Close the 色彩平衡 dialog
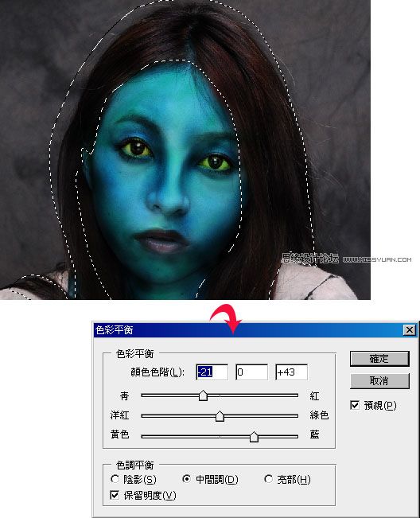420x518 pixels. 410,329
